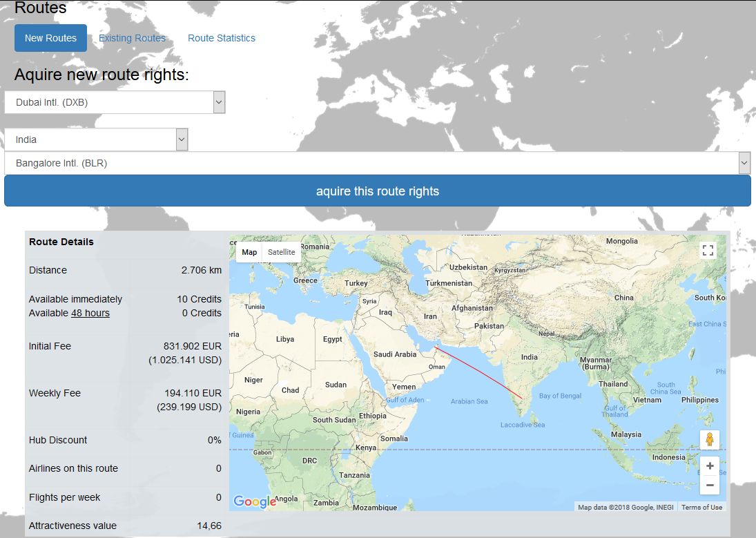Select the Map view type button
The height and width of the screenshot is (538, 756).
click(249, 252)
